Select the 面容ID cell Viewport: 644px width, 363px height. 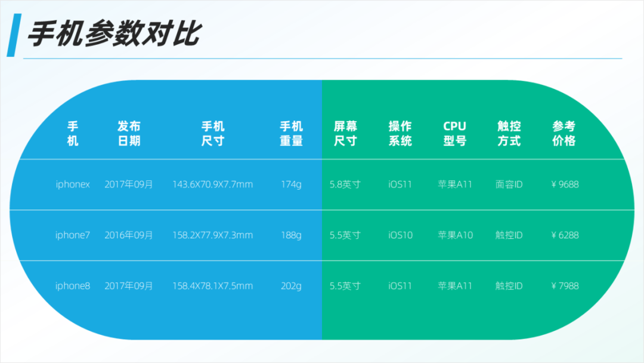tap(509, 184)
